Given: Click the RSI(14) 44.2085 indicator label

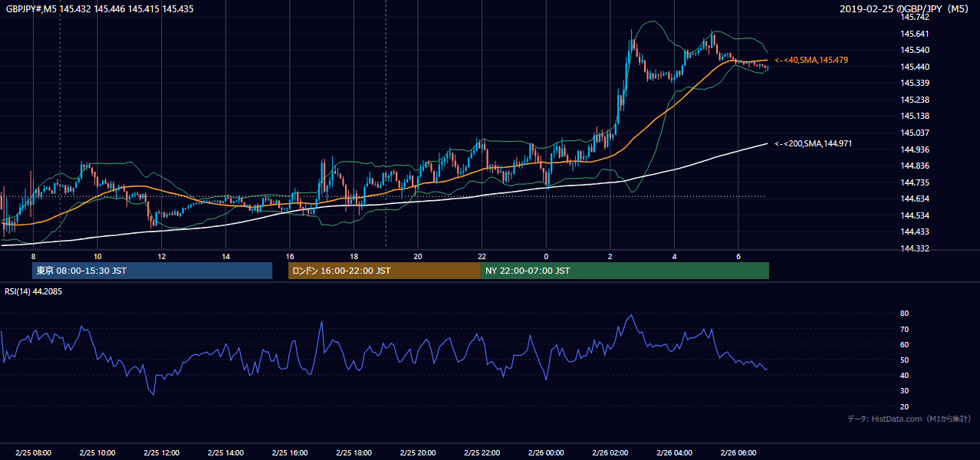Looking at the screenshot, I should coord(34,291).
